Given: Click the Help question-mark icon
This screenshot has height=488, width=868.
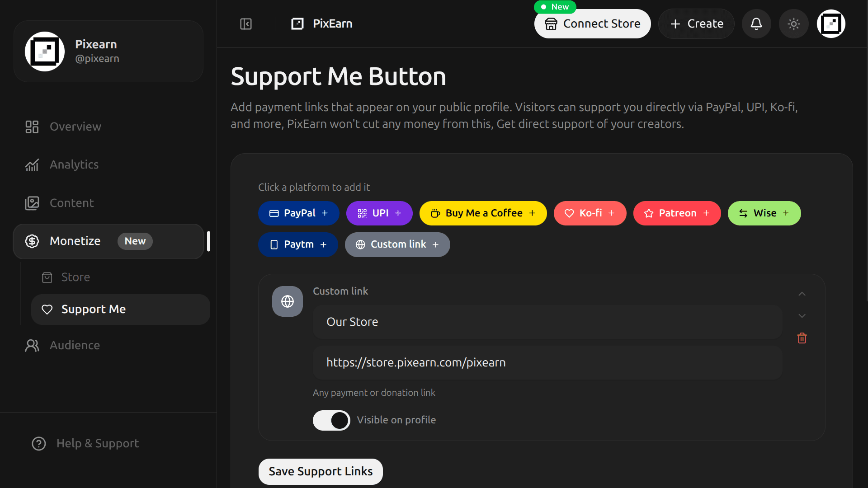Looking at the screenshot, I should click(x=39, y=444).
